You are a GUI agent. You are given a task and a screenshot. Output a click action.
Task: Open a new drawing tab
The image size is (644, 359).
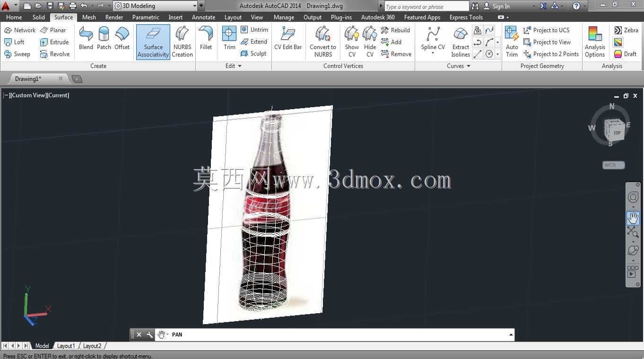(x=77, y=79)
